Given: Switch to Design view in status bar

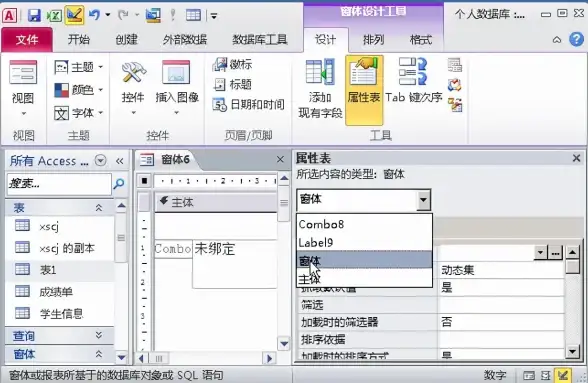Looking at the screenshot, I should pyautogui.click(x=562, y=375).
